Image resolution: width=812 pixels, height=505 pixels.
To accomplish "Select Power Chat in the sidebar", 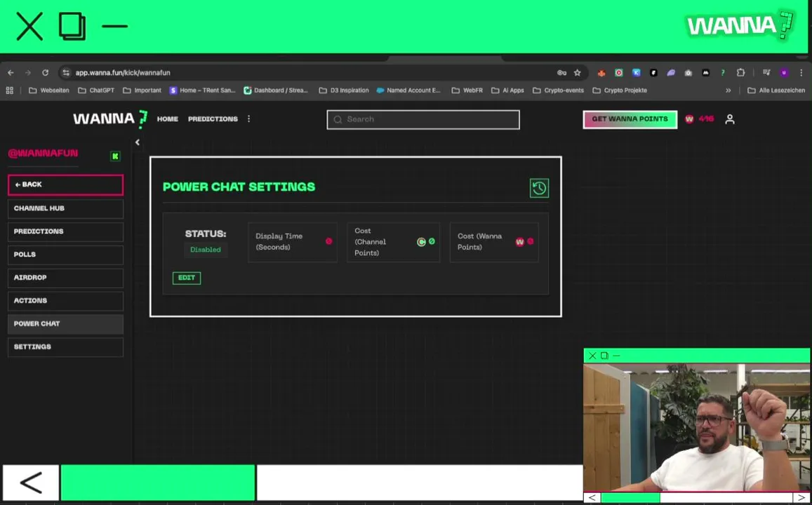I will point(66,324).
